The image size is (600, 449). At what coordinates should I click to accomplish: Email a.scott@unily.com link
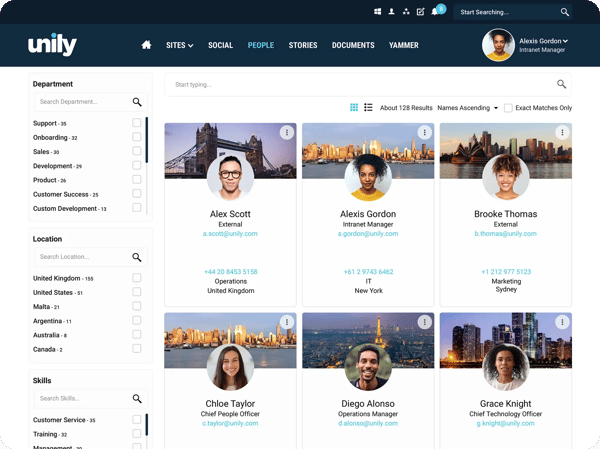click(230, 233)
